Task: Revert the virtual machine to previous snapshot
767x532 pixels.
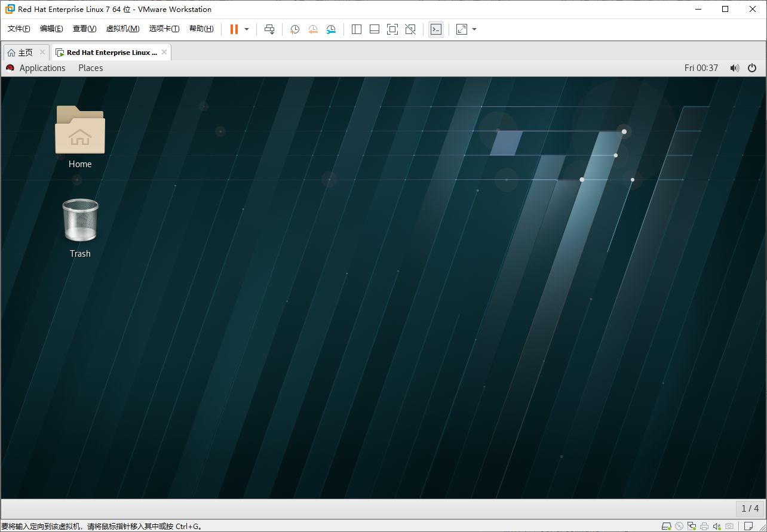Action: [x=313, y=29]
